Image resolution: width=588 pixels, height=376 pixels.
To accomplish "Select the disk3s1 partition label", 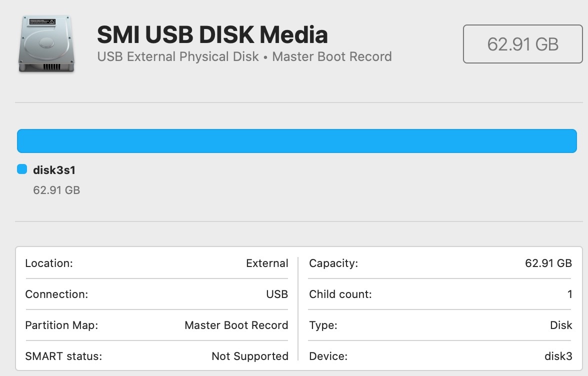I will [x=54, y=170].
